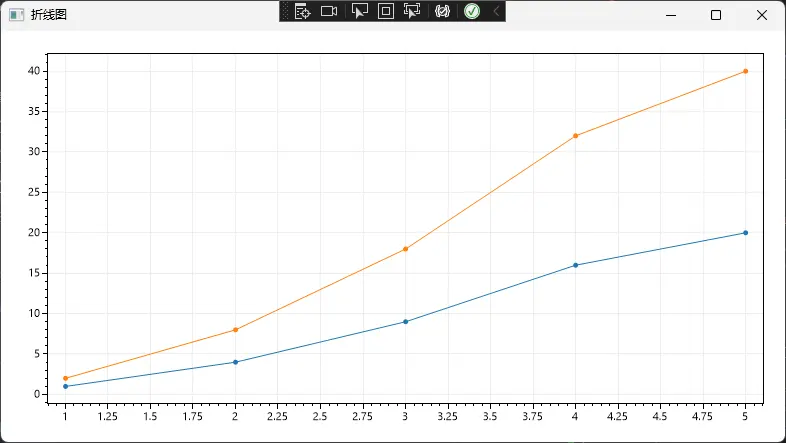
Task: Toggle the Select Element cursor tool
Action: pyautogui.click(x=360, y=11)
